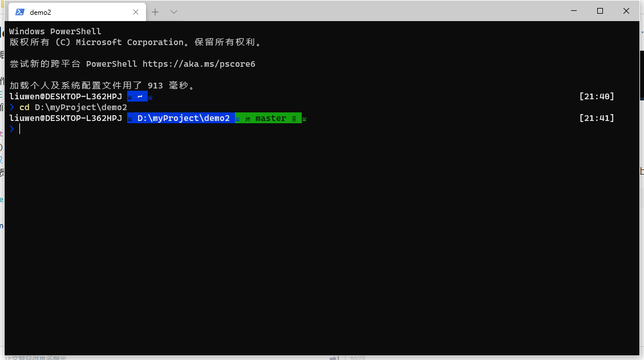
Task: Click the cd D:\myProject\demo2 command line
Action: point(73,107)
